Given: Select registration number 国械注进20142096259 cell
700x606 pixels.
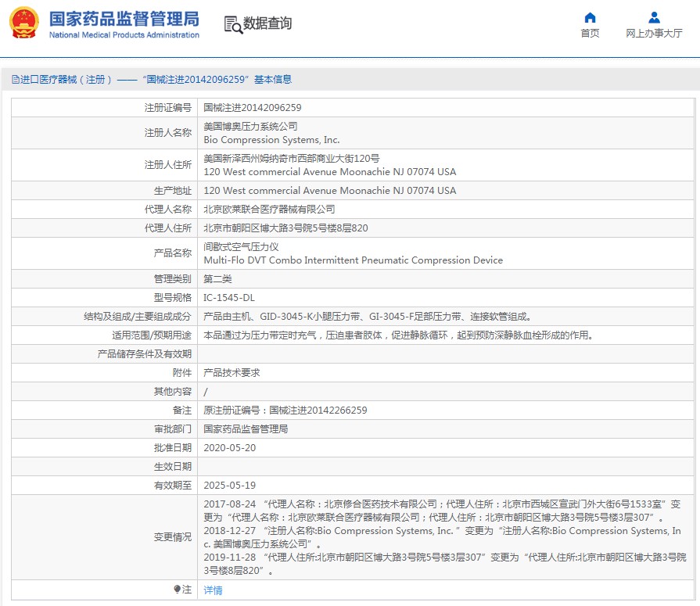Looking at the screenshot, I should 252,108.
